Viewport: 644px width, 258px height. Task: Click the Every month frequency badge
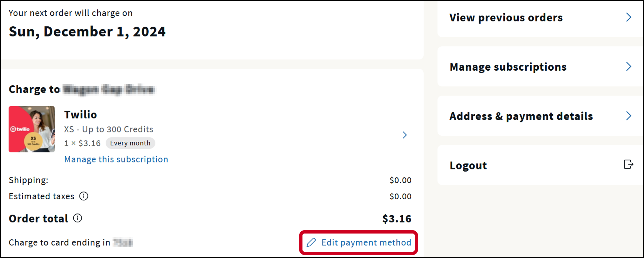point(130,143)
